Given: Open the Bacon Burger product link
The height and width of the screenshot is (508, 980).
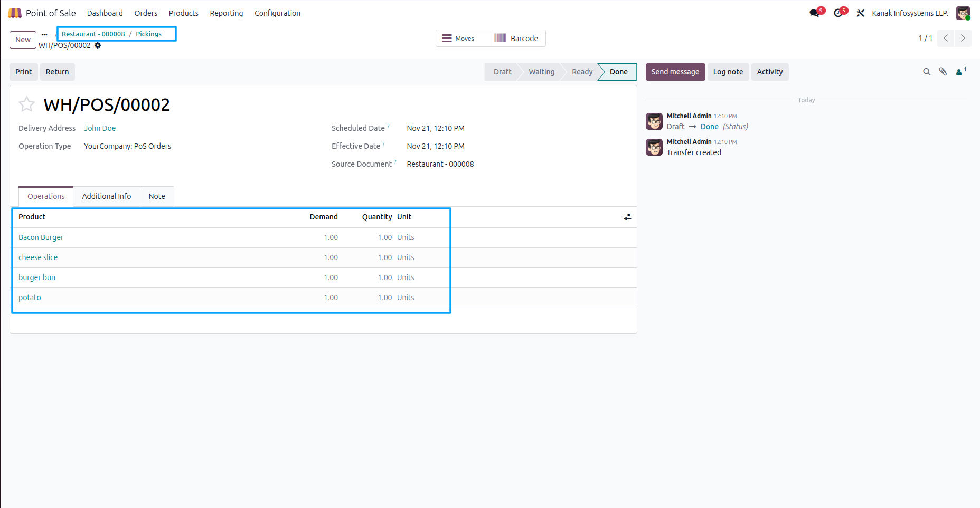Looking at the screenshot, I should (41, 237).
